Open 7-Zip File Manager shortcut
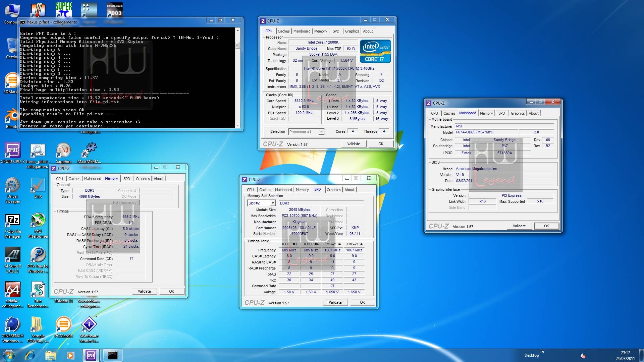 tap(12, 226)
